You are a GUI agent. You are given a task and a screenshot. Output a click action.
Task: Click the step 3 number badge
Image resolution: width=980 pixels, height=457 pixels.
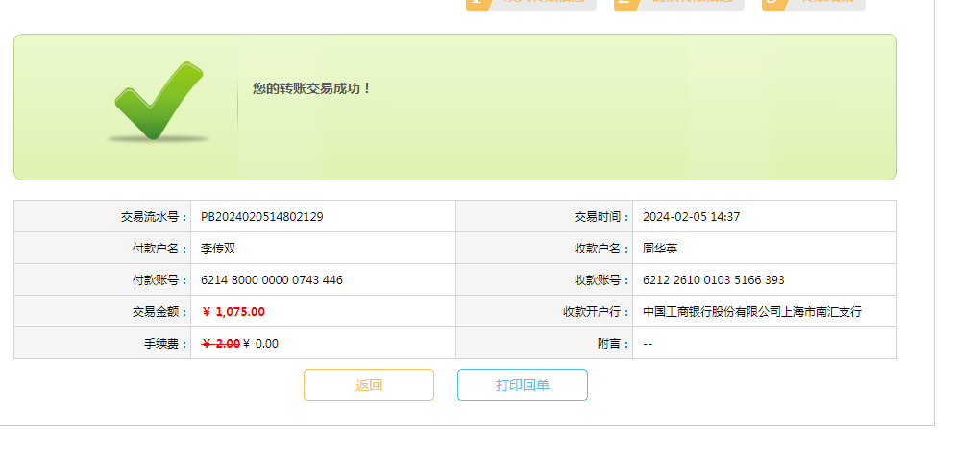(773, 3)
